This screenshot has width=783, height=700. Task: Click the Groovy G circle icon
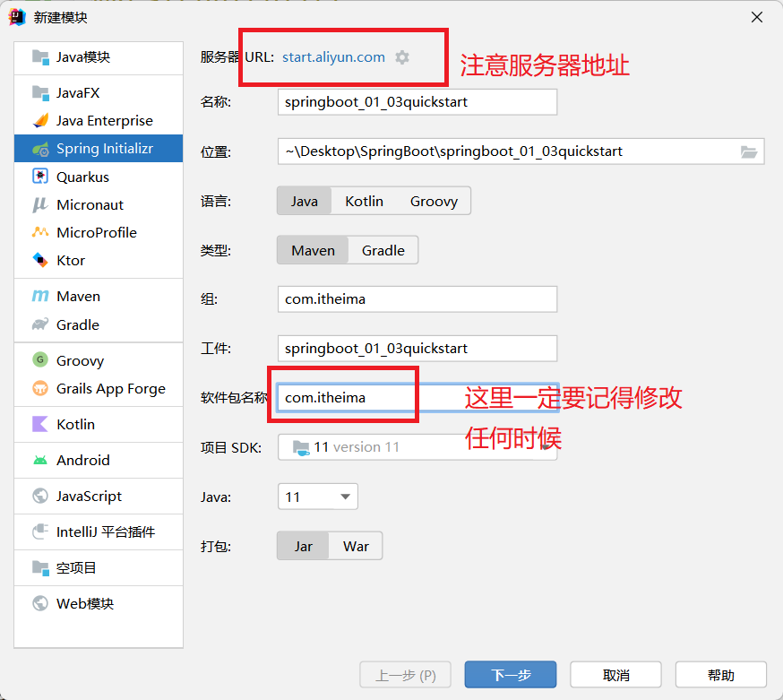(x=40, y=359)
